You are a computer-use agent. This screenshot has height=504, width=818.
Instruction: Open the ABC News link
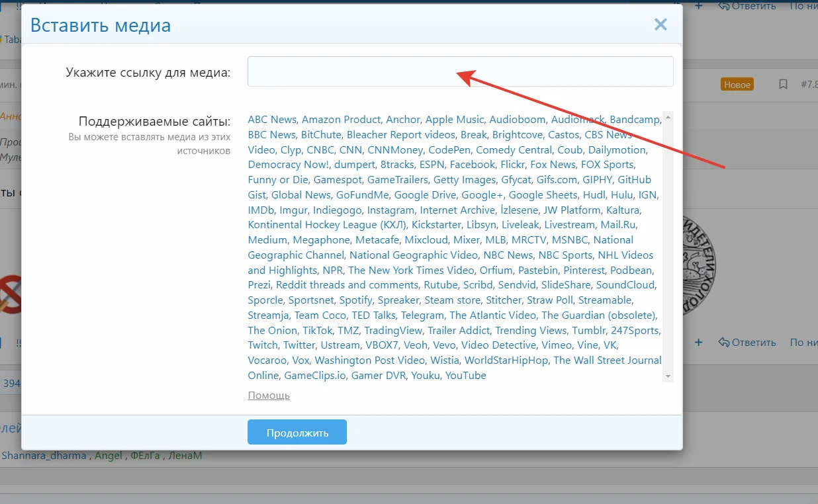click(x=272, y=120)
